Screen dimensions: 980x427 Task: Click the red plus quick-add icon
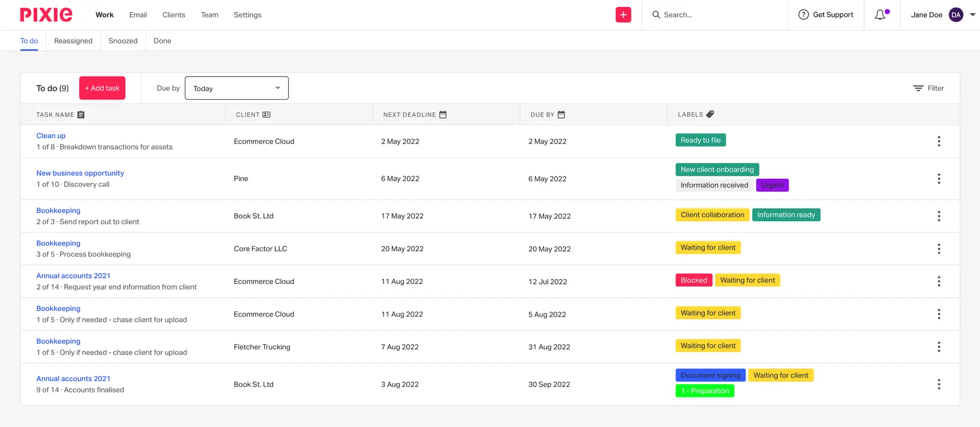623,15
